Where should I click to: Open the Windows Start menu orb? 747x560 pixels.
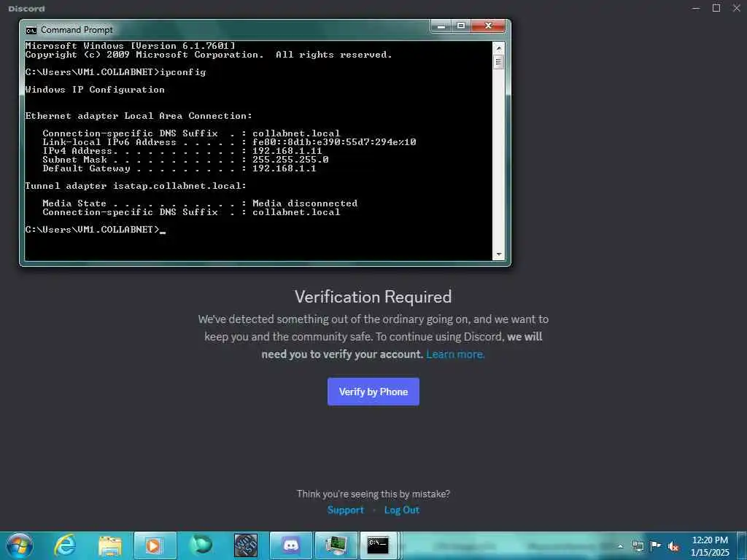[x=20, y=545]
